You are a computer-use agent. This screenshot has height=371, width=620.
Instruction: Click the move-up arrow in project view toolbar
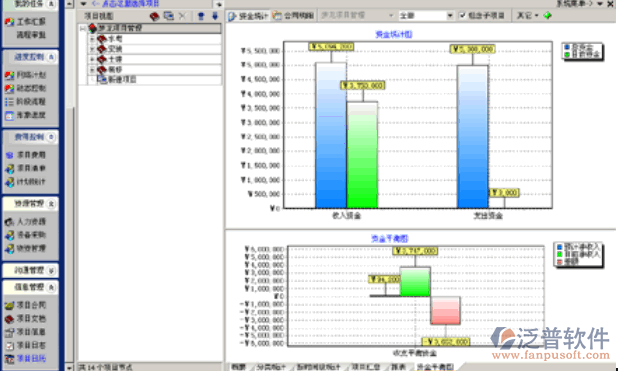(201, 16)
